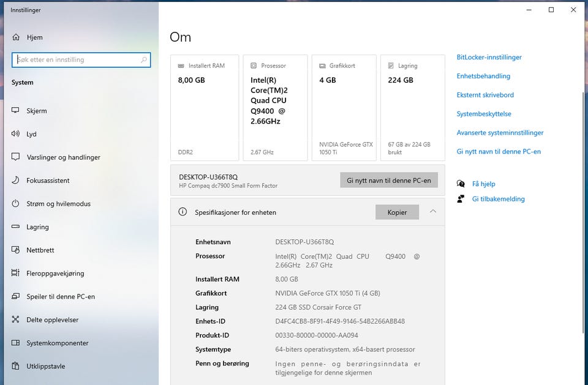588x385 pixels.
Task: Click the vertical scrollbar on right edge
Action: coord(584,212)
